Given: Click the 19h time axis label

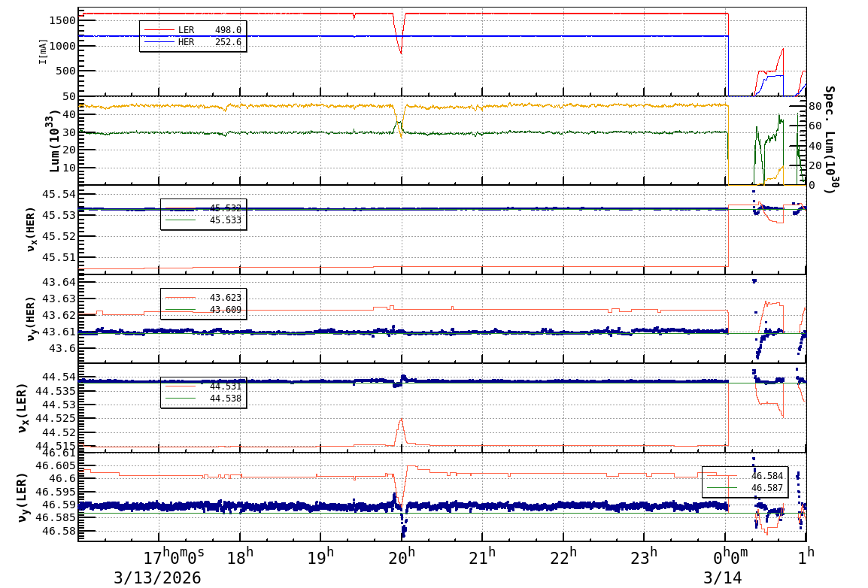Looking at the screenshot, I should pyautogui.click(x=321, y=556).
